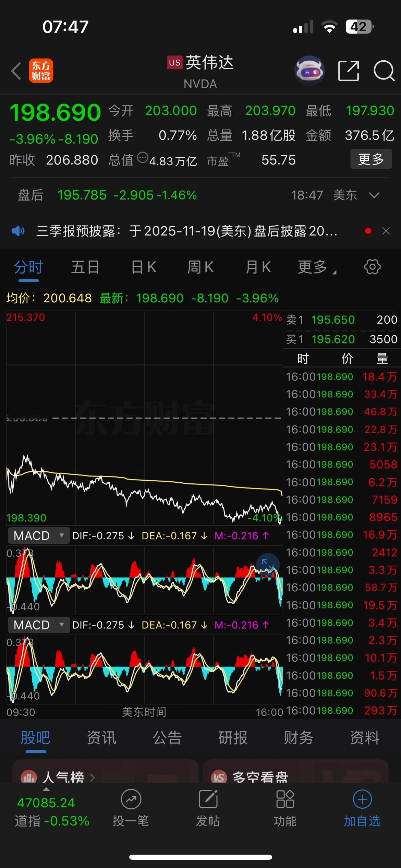Tap the current price 198.690 headline

[55, 112]
